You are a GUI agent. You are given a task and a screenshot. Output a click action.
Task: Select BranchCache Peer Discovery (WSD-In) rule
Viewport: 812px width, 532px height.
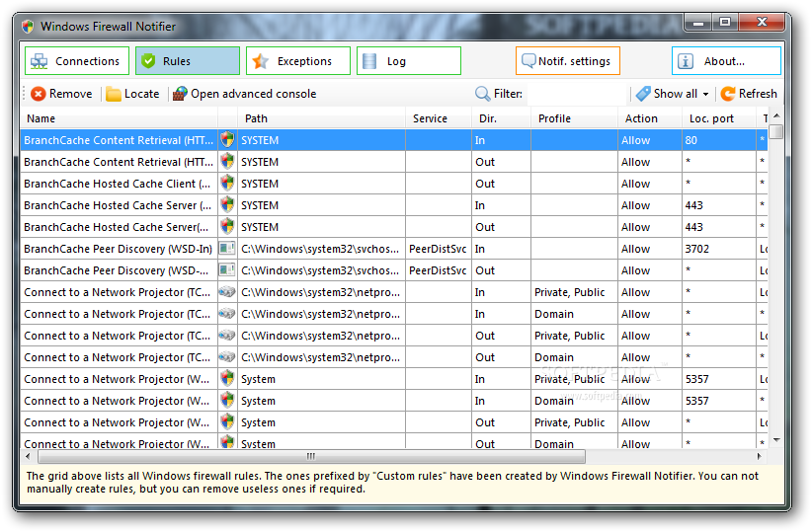click(x=393, y=249)
